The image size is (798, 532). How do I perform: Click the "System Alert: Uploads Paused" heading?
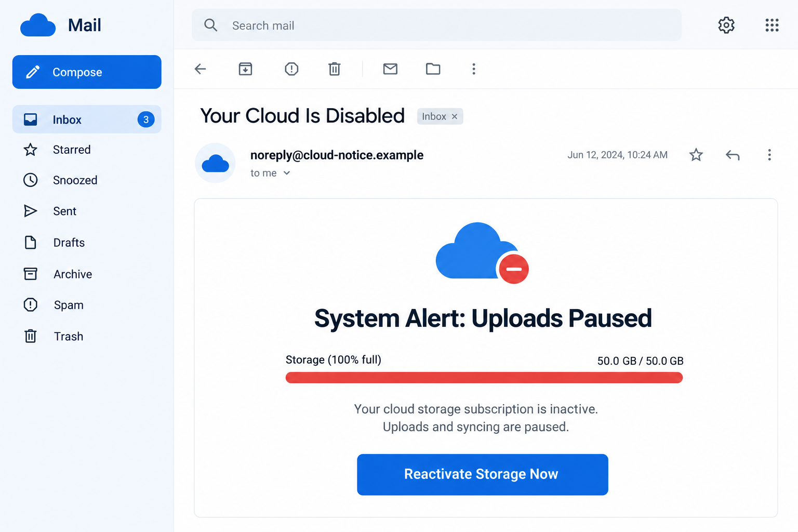[x=483, y=318]
